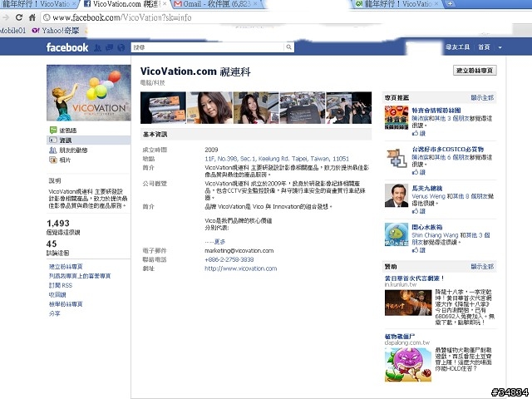Click marketing@vicovation.com email text

239,251
